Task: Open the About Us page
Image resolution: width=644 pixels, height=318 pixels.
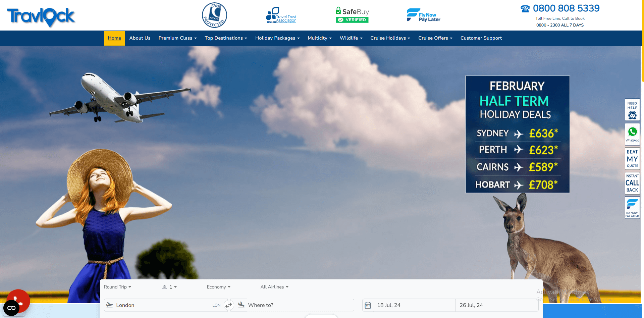Action: [x=140, y=38]
